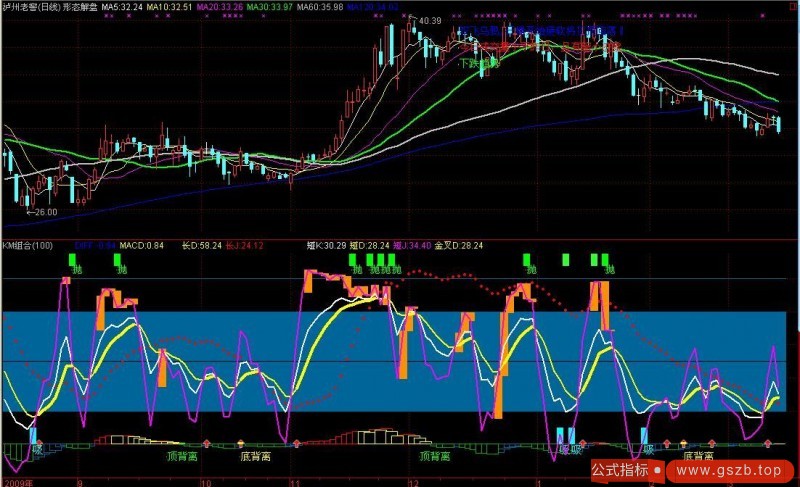Image resolution: width=800 pixels, height=487 pixels.
Task: Click the 泸州老窖(日线) 形态解盘 chart title
Action: point(50,7)
